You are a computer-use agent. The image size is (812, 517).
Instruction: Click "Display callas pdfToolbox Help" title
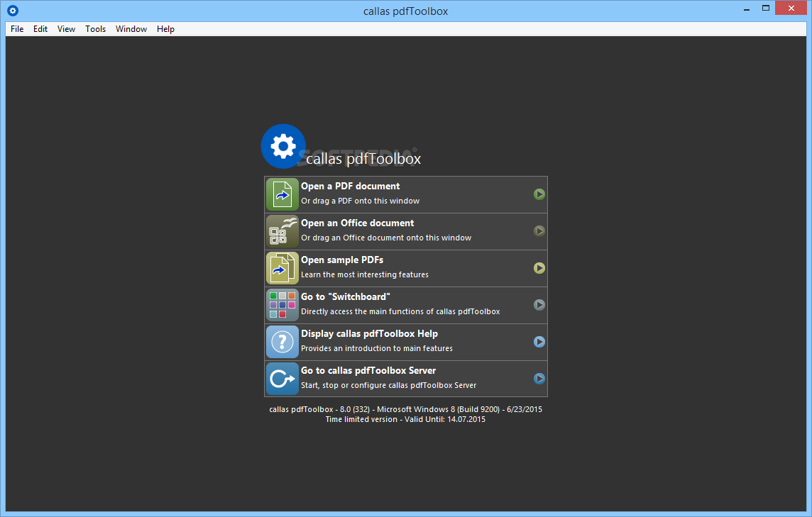370,334
